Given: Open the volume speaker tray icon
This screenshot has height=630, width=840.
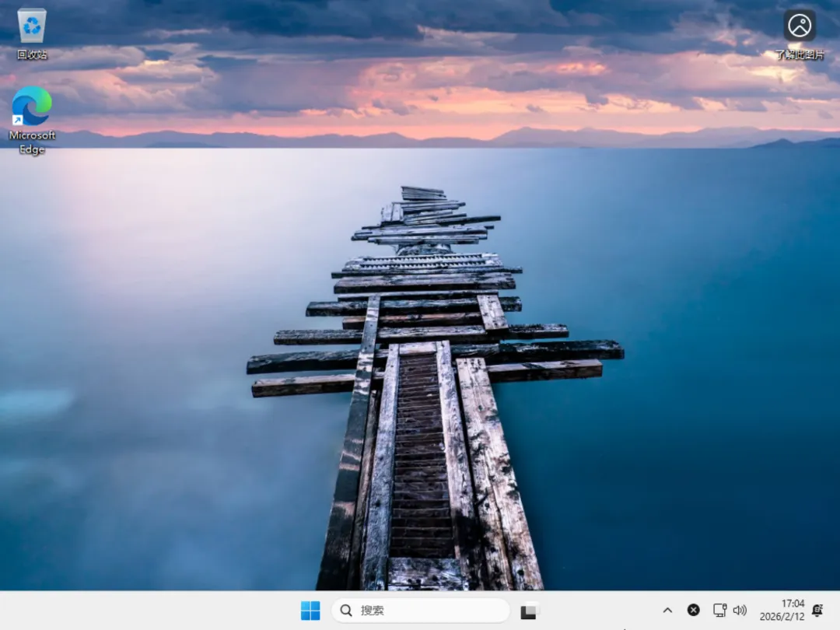Looking at the screenshot, I should coord(740,611).
